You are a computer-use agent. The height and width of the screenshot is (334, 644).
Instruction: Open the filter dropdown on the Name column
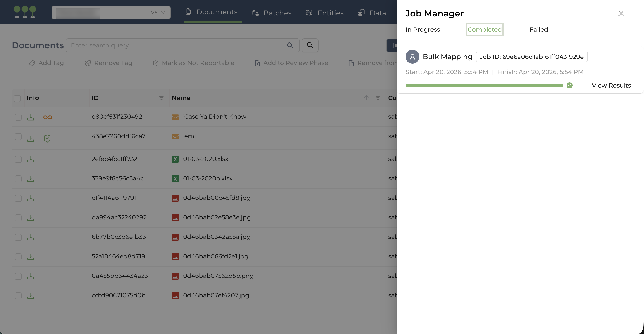[377, 98]
